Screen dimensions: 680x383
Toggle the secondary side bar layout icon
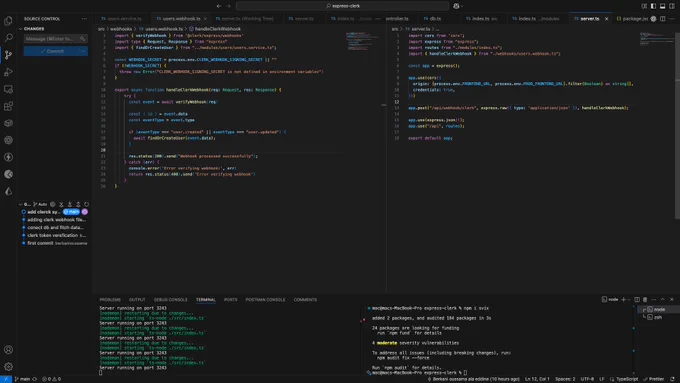672,6
